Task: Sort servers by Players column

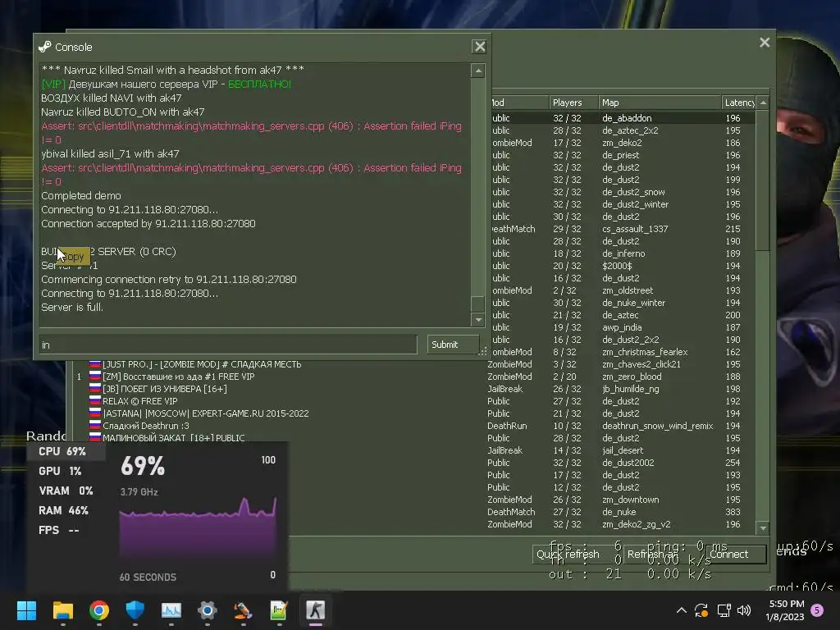Action: tap(573, 103)
